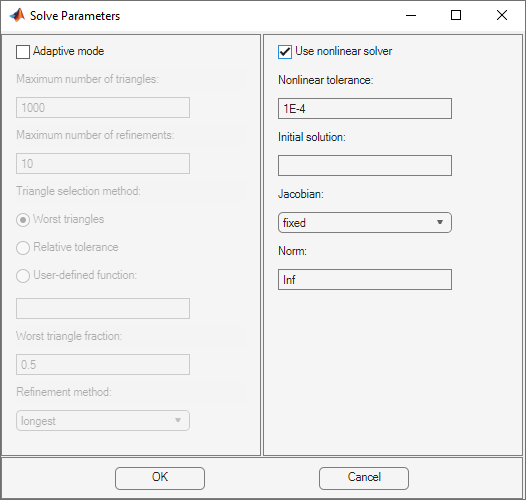The image size is (526, 500).
Task: Close the Solve Parameters window
Action: [502, 15]
